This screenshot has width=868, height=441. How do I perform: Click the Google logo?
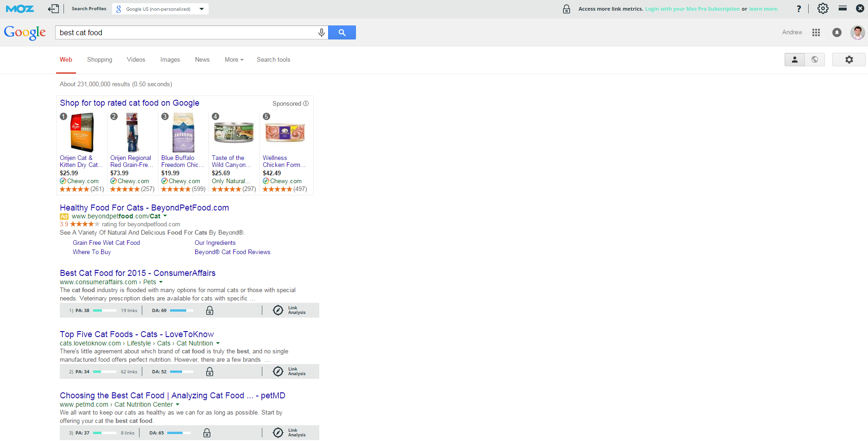(25, 32)
